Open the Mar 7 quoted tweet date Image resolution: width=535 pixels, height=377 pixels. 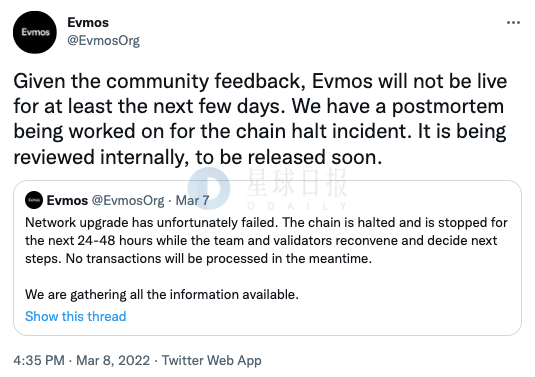click(192, 200)
